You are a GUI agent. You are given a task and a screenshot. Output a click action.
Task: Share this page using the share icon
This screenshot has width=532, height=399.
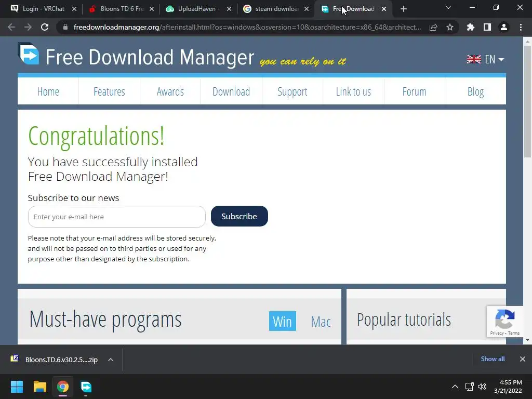433,27
